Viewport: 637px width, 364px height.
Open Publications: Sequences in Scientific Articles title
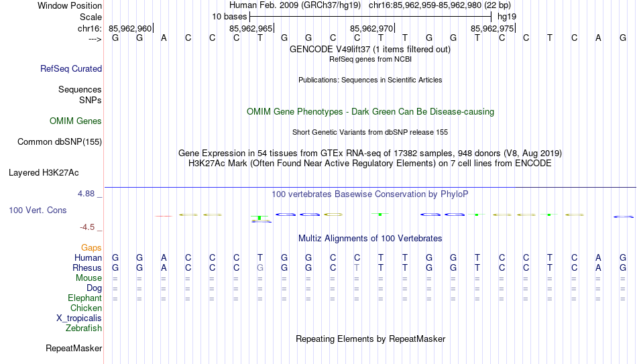pyautogui.click(x=370, y=80)
